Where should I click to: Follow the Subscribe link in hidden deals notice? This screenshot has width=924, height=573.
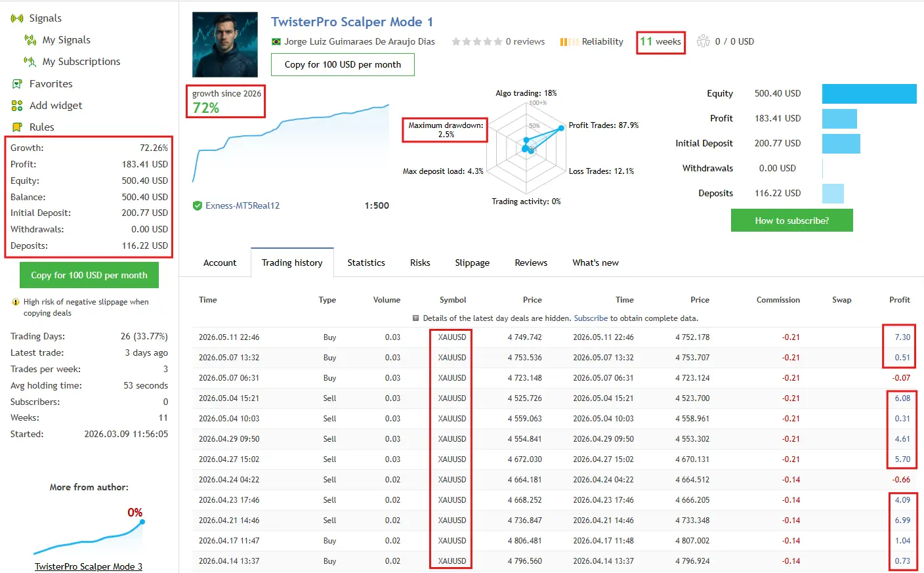coord(591,318)
